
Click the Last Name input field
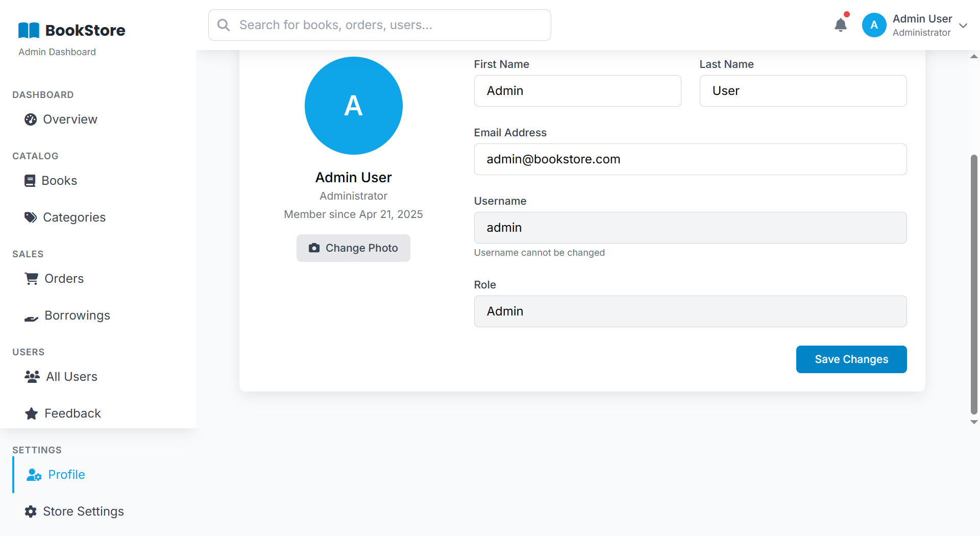click(803, 91)
